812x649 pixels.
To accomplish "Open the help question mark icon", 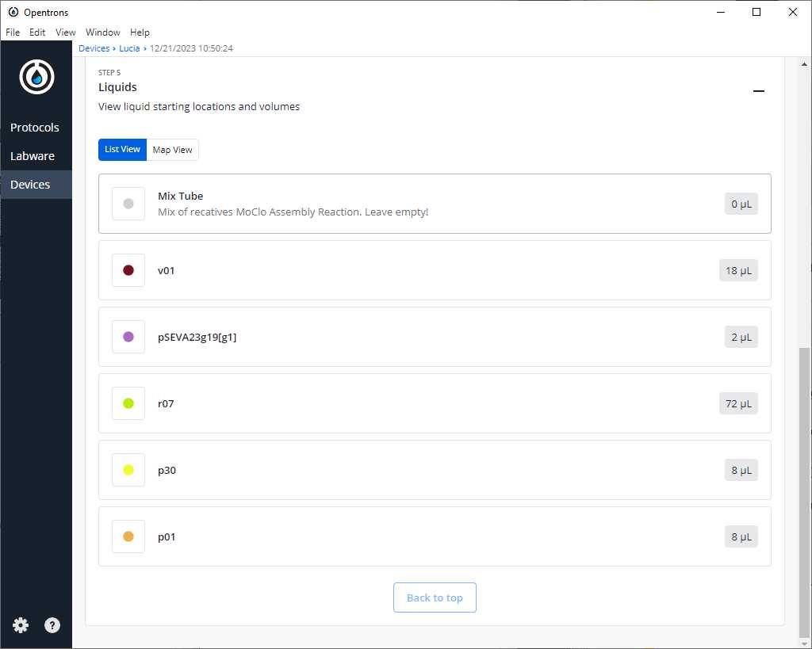I will point(52,625).
